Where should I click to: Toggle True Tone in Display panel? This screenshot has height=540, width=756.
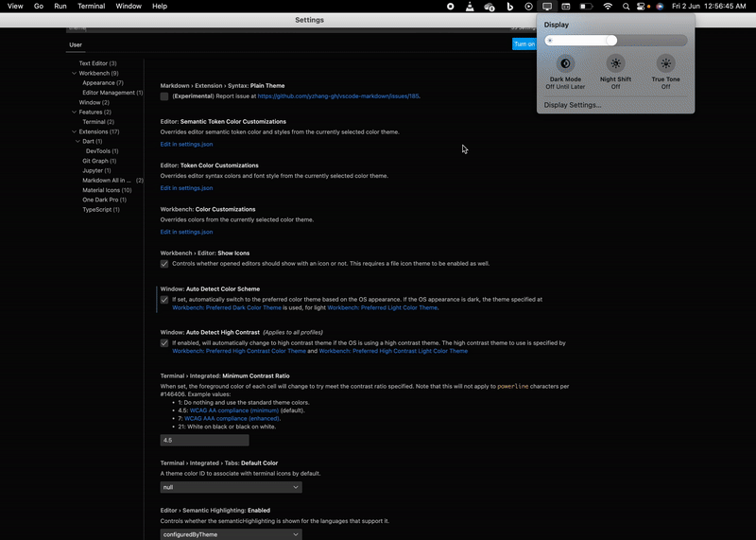coord(666,63)
